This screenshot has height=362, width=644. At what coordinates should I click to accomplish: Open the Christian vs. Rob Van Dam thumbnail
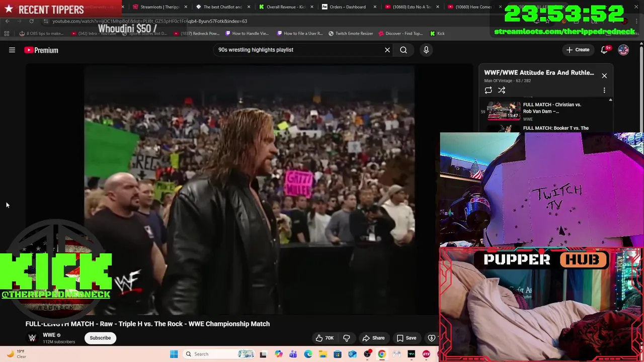[504, 111]
